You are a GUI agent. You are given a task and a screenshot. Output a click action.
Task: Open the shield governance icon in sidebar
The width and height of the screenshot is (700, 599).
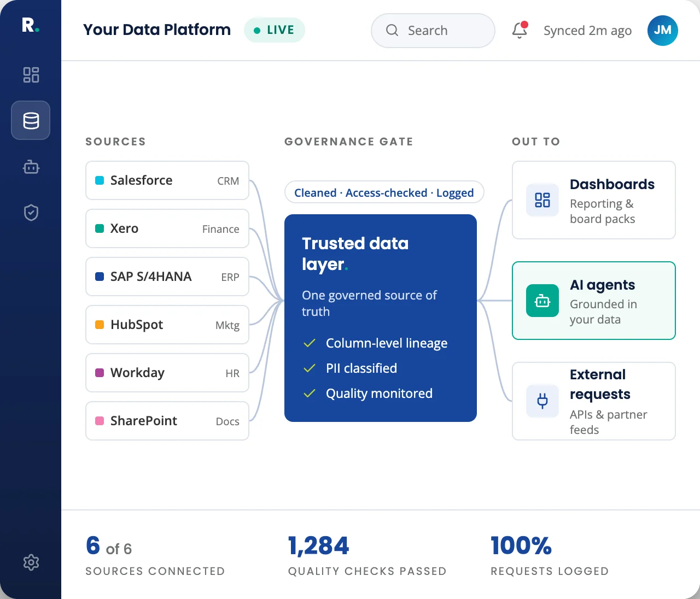point(31,213)
